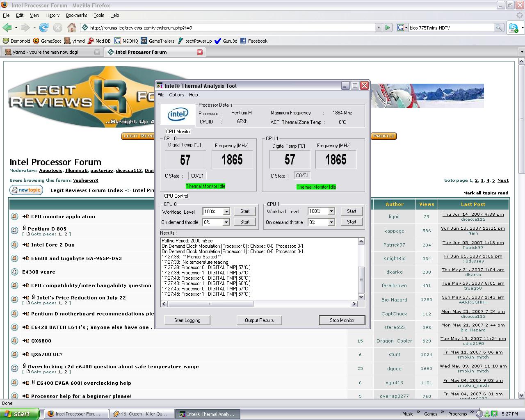Click the search box with bios 775Twins-HDTV
The image size is (525, 420).
point(451,27)
